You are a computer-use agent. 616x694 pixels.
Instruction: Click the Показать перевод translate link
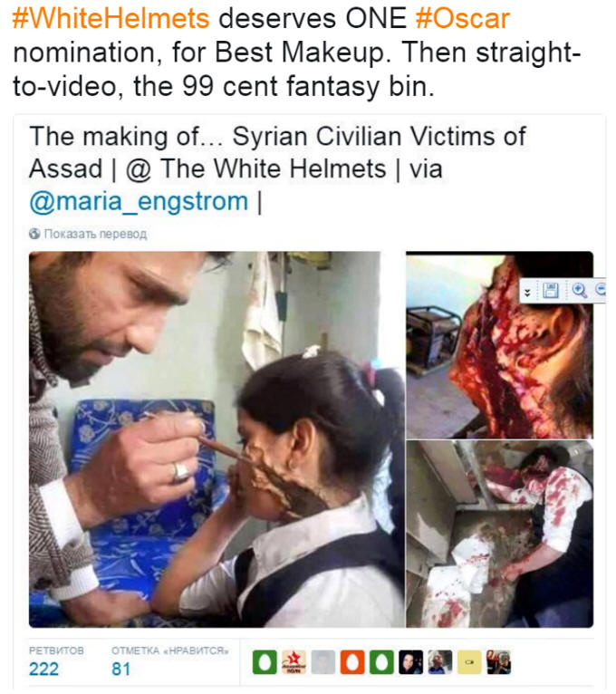(95, 234)
